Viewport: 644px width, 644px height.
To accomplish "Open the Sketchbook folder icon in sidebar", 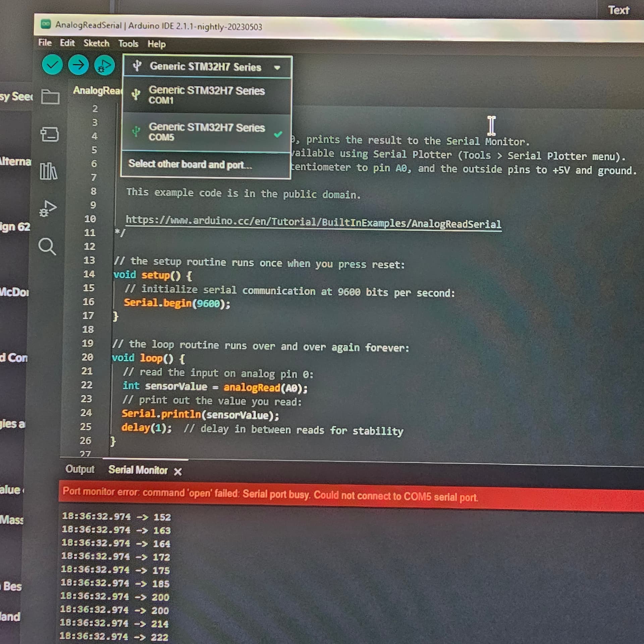I will pos(50,97).
